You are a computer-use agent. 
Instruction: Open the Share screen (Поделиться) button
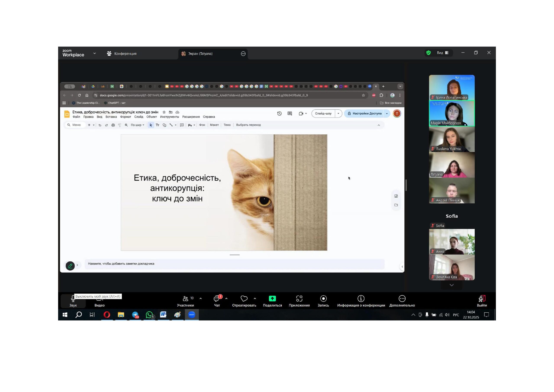tap(272, 298)
